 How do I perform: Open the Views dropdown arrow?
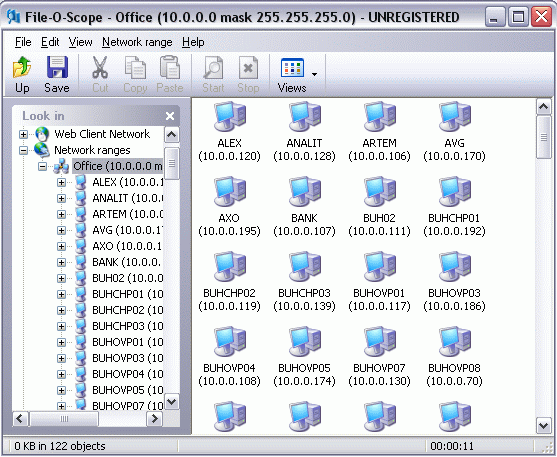314,74
